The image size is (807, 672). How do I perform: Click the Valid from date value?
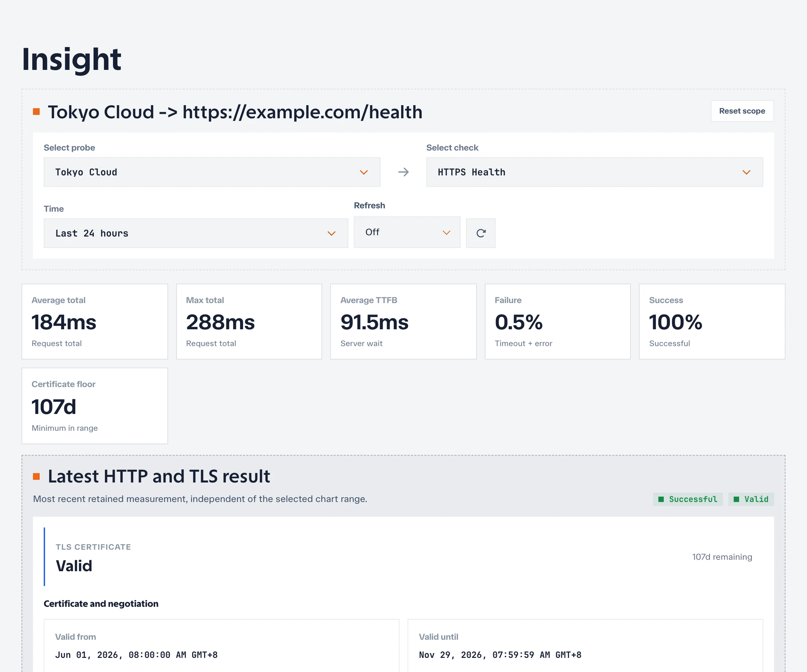tap(137, 655)
